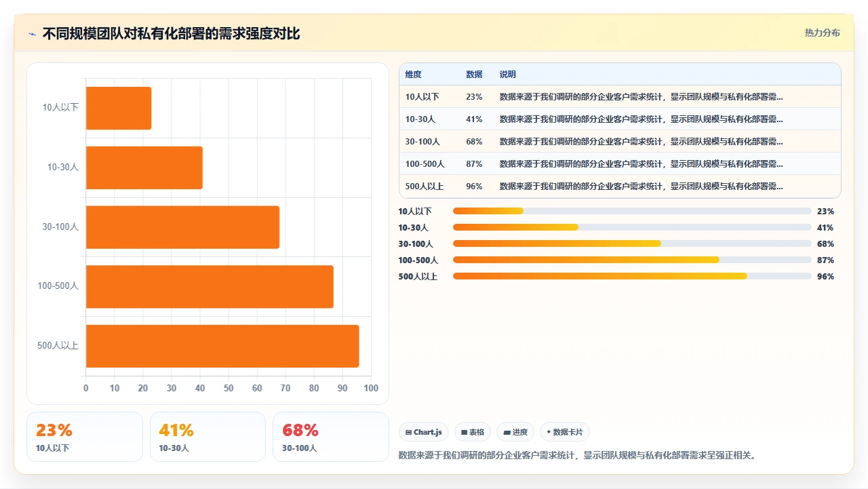Click the 说明 column header
The image size is (868, 489).
pos(508,74)
